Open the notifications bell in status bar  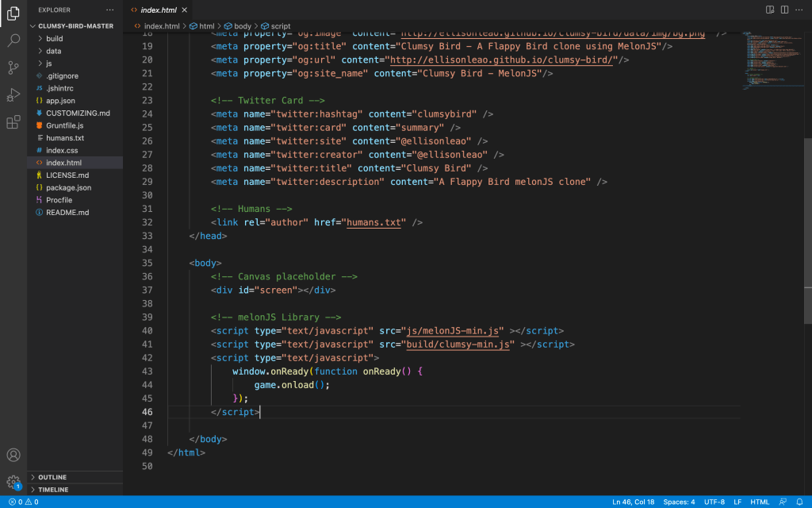800,502
